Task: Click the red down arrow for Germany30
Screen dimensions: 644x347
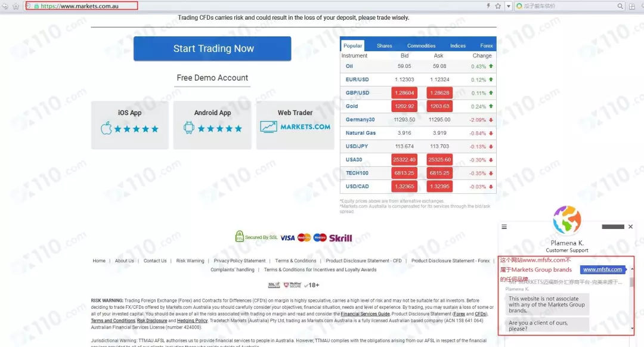Action: (491, 119)
